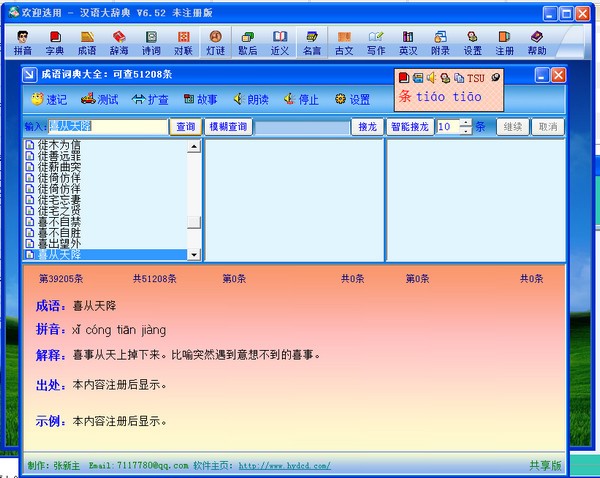Viewport: 600px width, 478px height.
Task: Click the count field showing 10
Action: (x=448, y=127)
